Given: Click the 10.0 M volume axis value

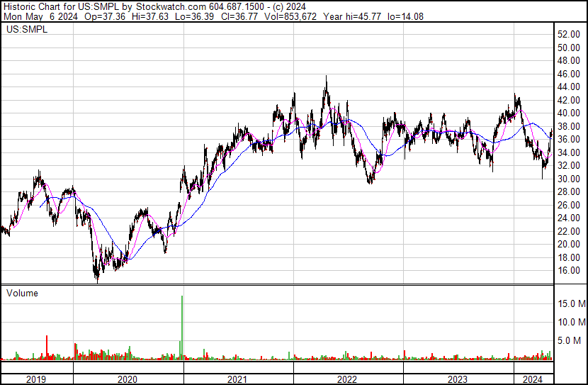Looking at the screenshot, I should 572,322.
